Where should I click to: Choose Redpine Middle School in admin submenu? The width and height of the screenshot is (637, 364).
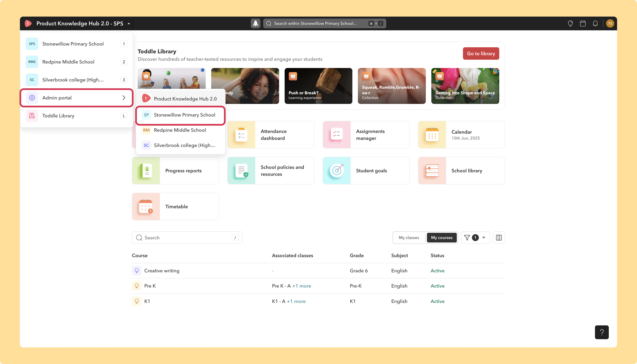[x=181, y=130]
